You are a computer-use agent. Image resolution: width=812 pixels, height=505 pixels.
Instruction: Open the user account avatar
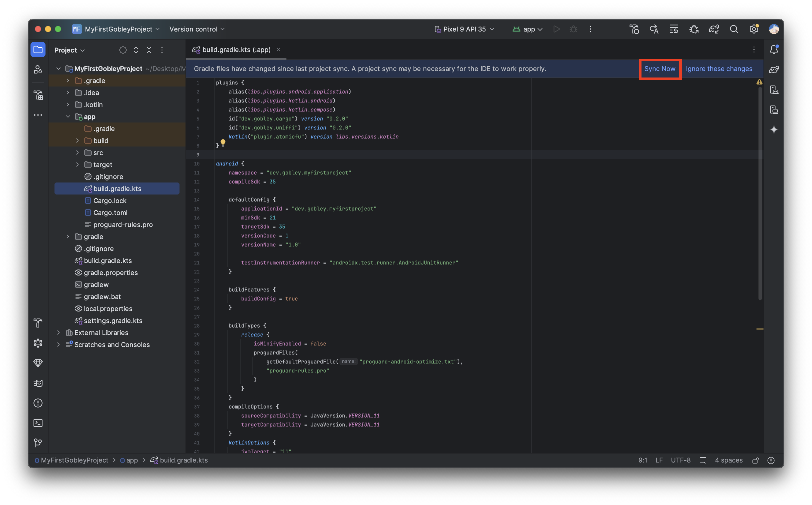click(774, 29)
